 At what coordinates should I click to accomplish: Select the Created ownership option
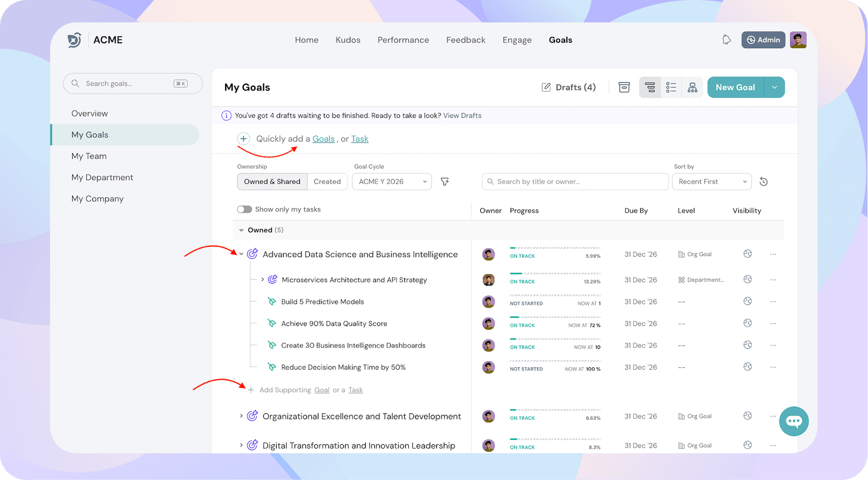[327, 182]
